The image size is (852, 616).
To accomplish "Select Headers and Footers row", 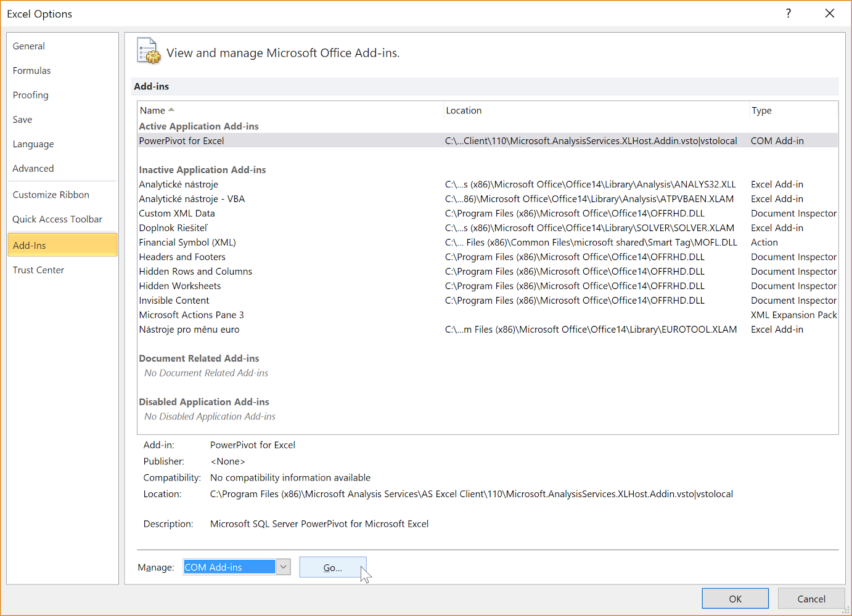I will tap(488, 257).
